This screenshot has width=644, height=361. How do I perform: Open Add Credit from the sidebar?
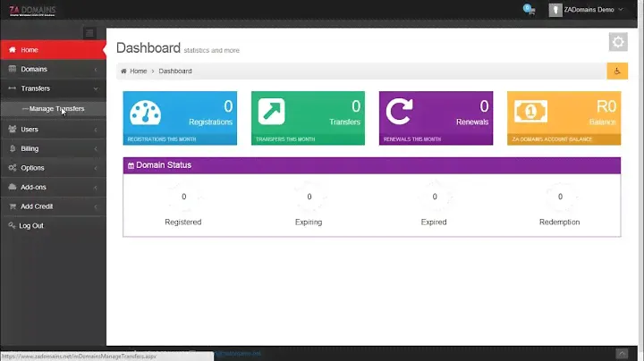37,206
